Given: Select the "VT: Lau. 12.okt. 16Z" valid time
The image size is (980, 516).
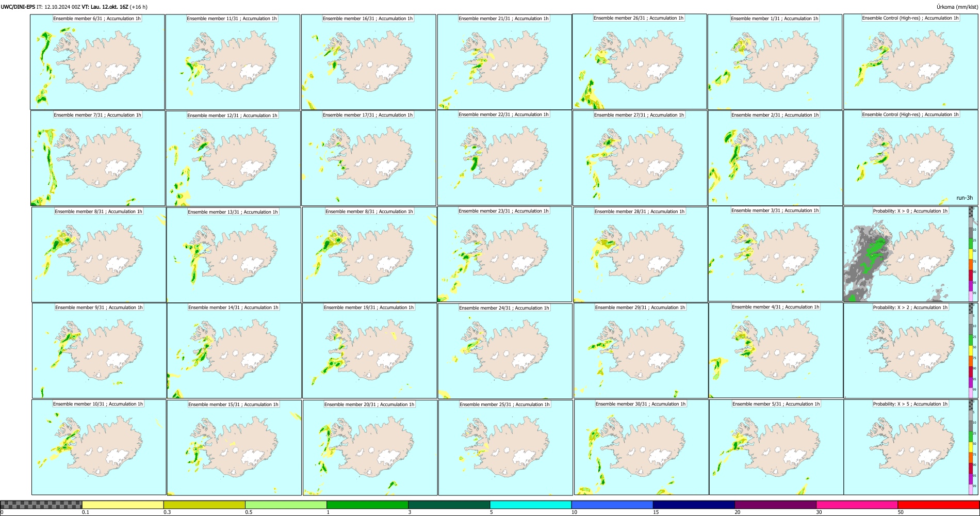Looking at the screenshot, I should coord(105,7).
